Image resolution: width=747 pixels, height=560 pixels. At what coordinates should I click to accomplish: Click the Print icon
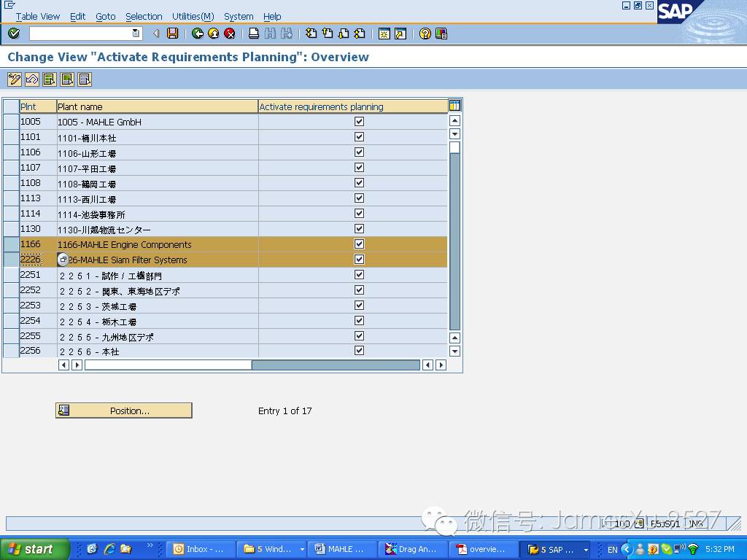[x=254, y=34]
